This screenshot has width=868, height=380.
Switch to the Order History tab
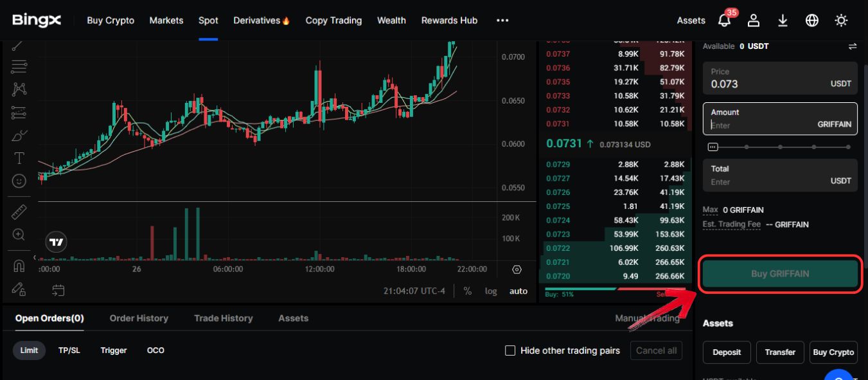click(x=139, y=318)
